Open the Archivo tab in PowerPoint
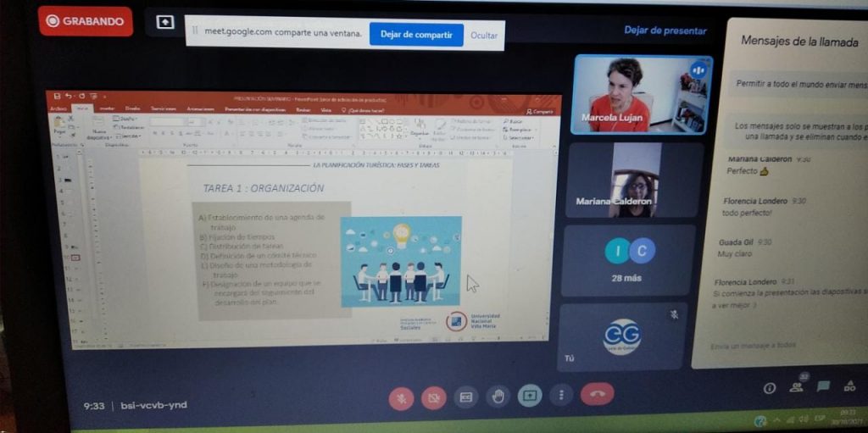 (x=58, y=109)
